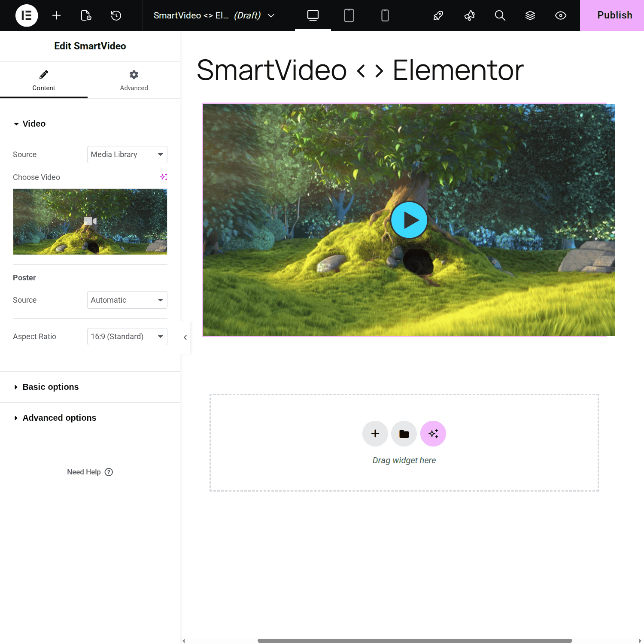Open the rocket launchpad checklist icon
The image size is (644, 644).
[x=438, y=15]
